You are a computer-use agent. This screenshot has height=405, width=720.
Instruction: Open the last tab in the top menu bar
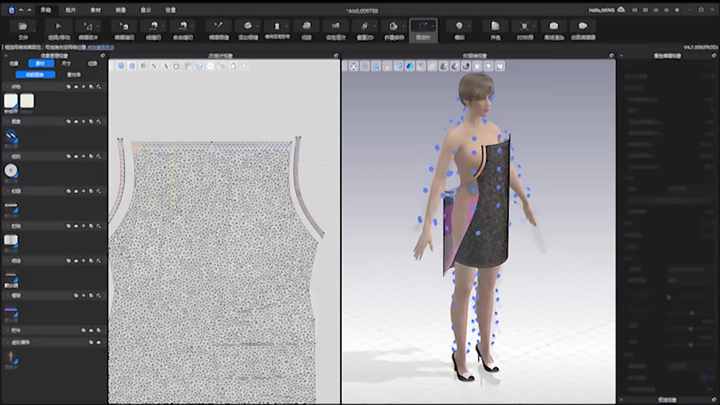pyautogui.click(x=170, y=10)
